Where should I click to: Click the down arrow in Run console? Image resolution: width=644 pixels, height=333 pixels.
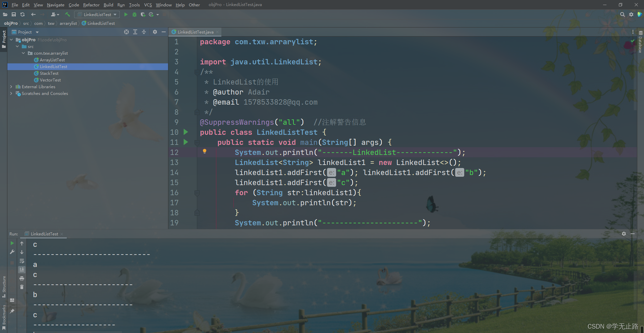click(22, 252)
